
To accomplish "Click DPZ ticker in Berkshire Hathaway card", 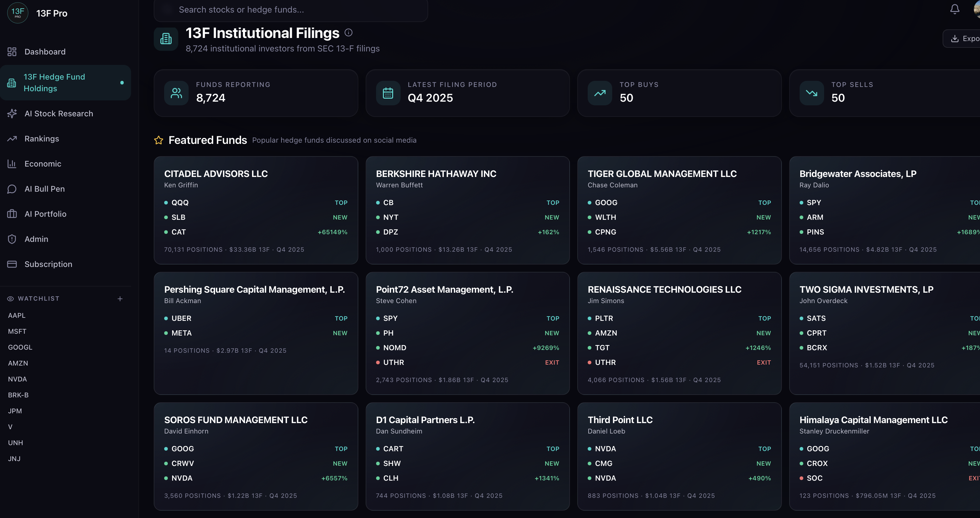I will pos(391,232).
